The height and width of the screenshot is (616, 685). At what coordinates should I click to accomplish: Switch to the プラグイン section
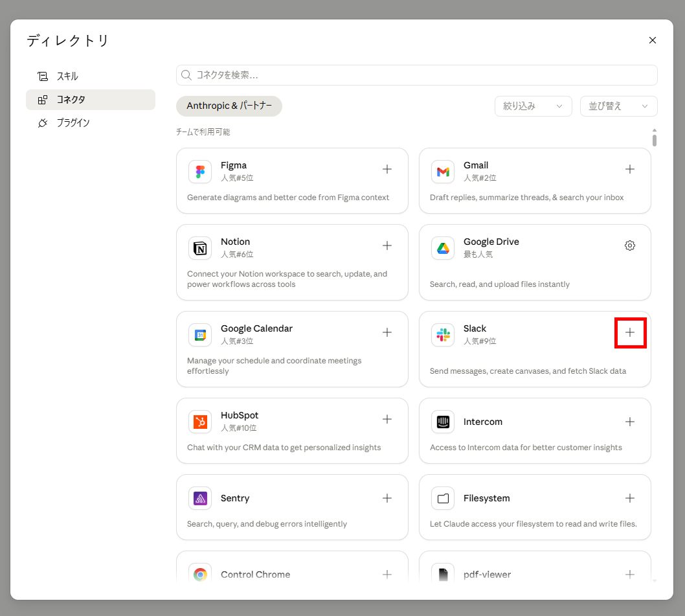(x=91, y=123)
